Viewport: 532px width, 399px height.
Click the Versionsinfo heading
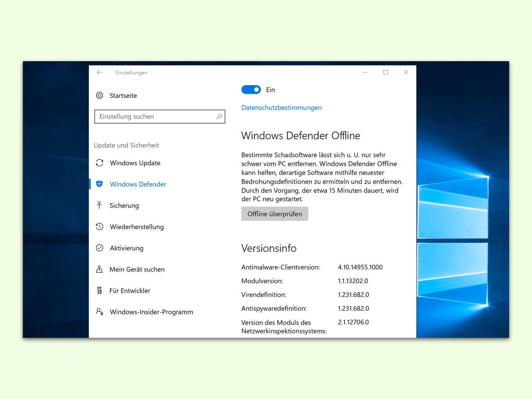(269, 248)
